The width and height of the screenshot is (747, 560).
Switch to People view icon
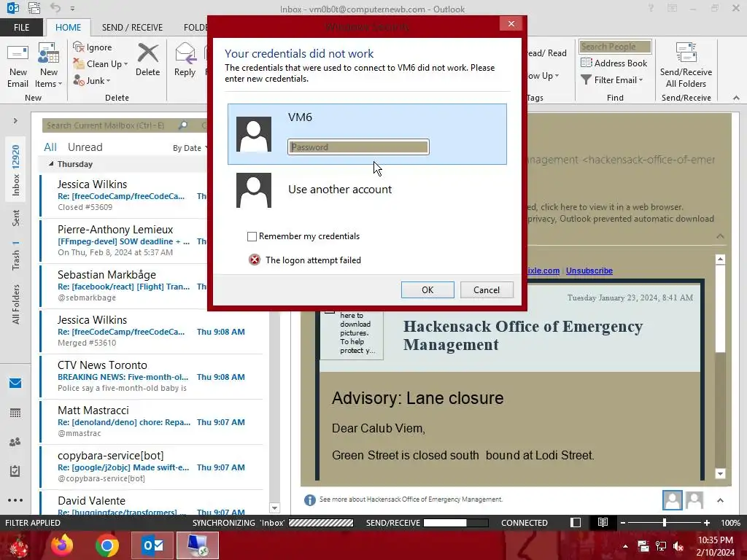pyautogui.click(x=15, y=442)
